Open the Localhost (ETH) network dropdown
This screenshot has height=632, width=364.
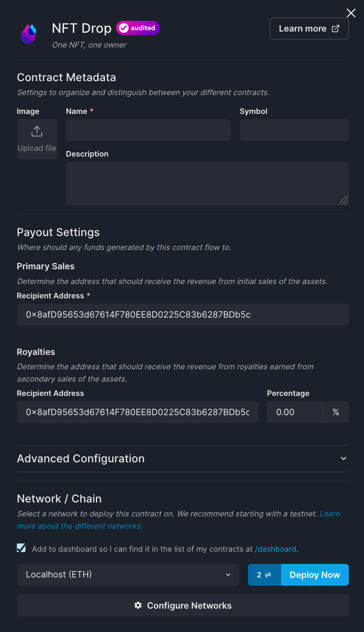coord(128,575)
